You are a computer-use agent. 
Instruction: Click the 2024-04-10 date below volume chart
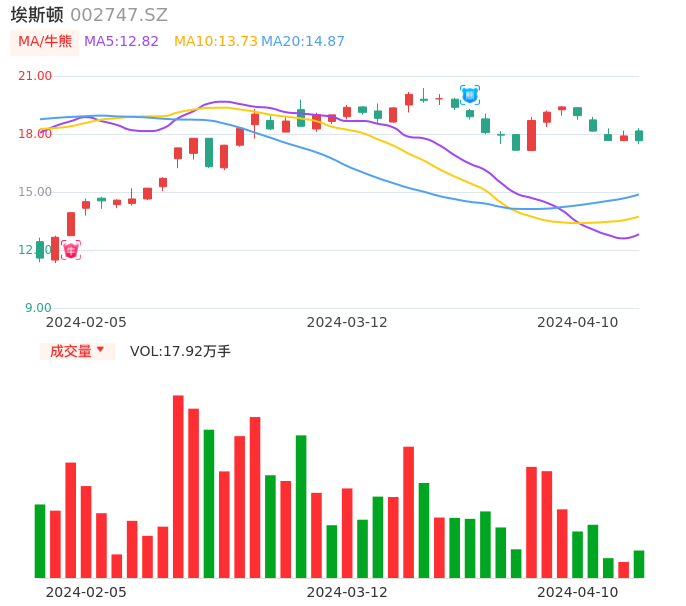tap(578, 592)
